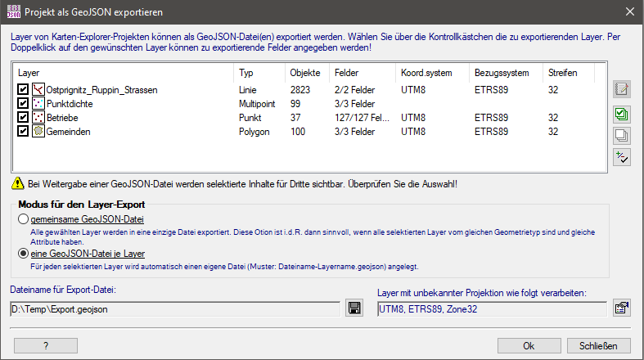Select the Punktdichte layer name
The height and width of the screenshot is (360, 644).
click(70, 104)
